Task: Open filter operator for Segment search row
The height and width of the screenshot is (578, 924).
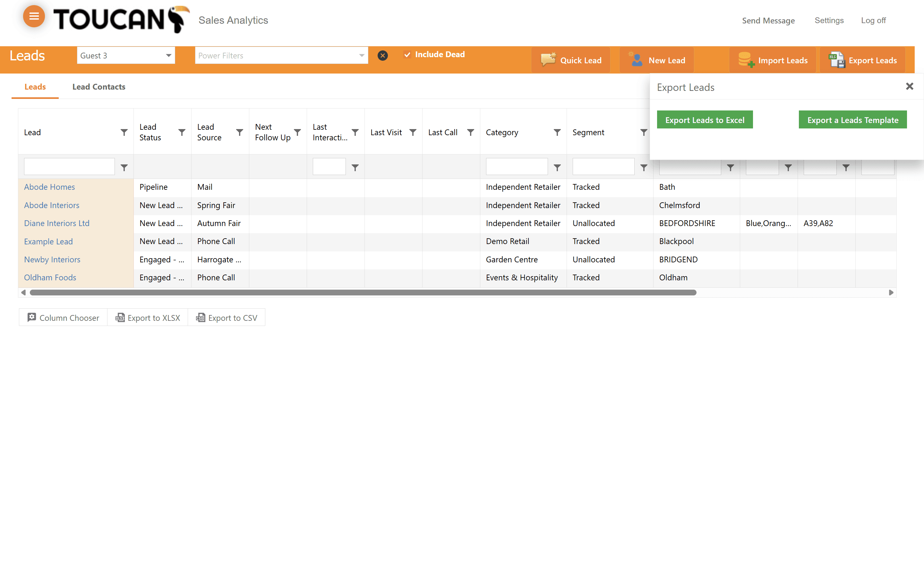Action: 644,167
